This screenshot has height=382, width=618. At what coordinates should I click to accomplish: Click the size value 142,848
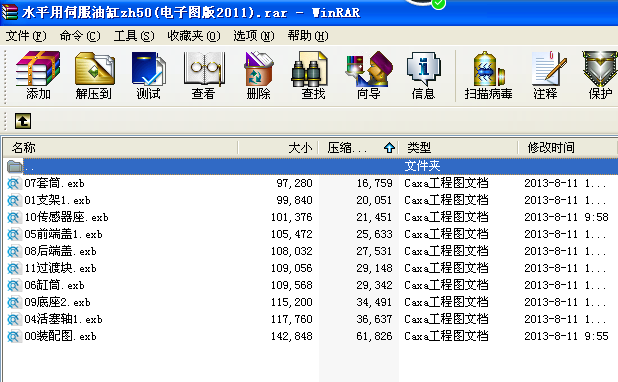point(292,336)
